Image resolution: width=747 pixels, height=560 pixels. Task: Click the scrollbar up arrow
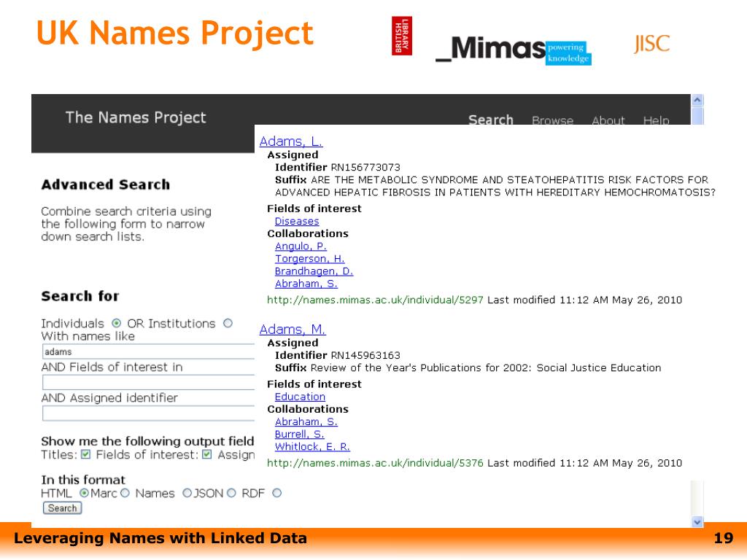click(697, 100)
